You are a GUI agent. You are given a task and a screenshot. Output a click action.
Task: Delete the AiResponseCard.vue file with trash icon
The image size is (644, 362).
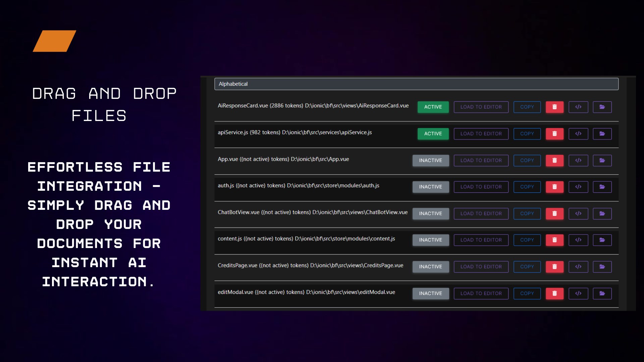554,107
